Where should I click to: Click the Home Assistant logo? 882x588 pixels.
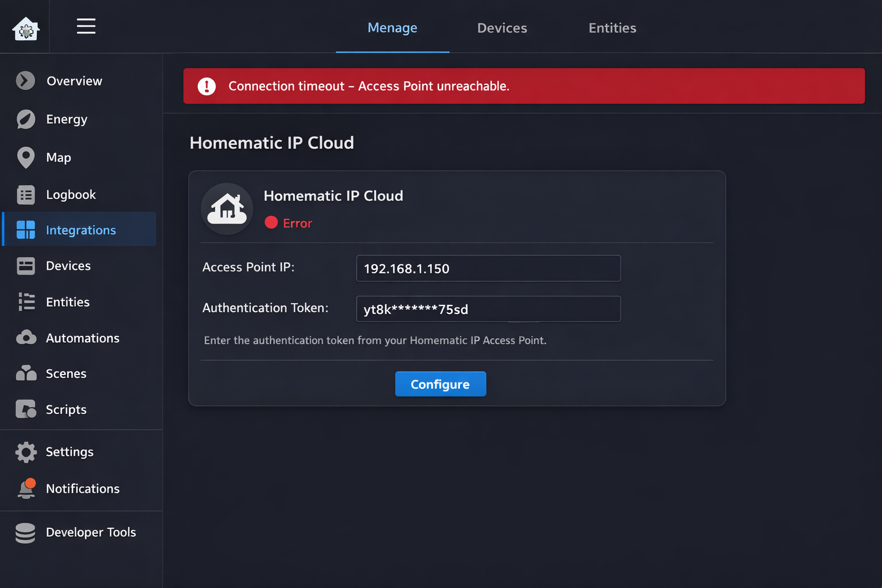(x=25, y=26)
